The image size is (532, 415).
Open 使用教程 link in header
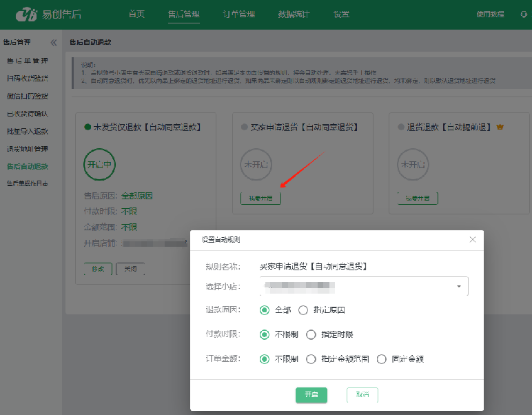coord(490,14)
